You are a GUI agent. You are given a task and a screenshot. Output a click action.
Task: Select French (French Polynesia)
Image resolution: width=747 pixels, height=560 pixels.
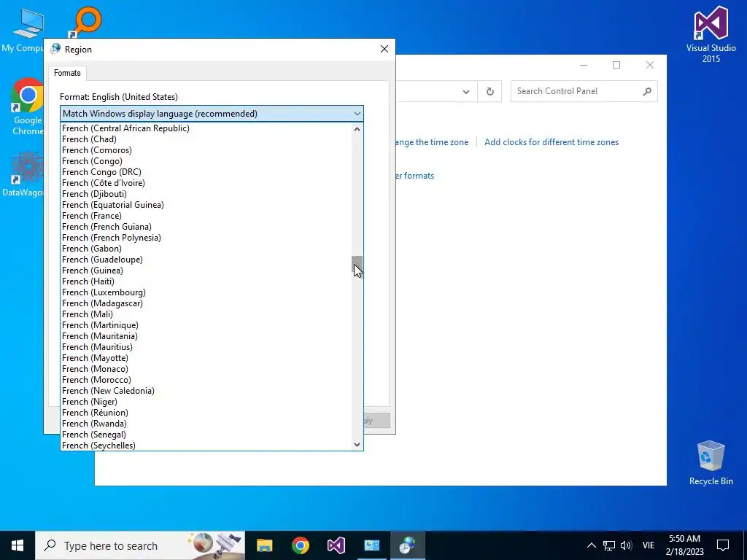[206, 238]
